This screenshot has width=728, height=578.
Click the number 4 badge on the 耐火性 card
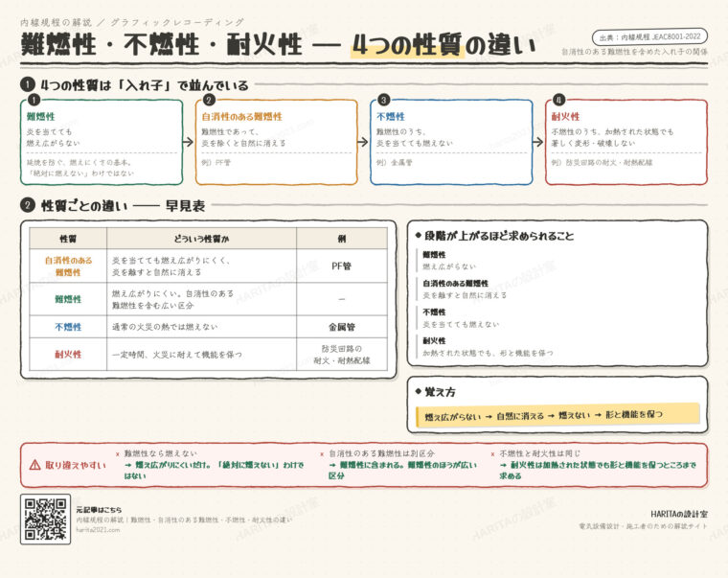coord(558,100)
